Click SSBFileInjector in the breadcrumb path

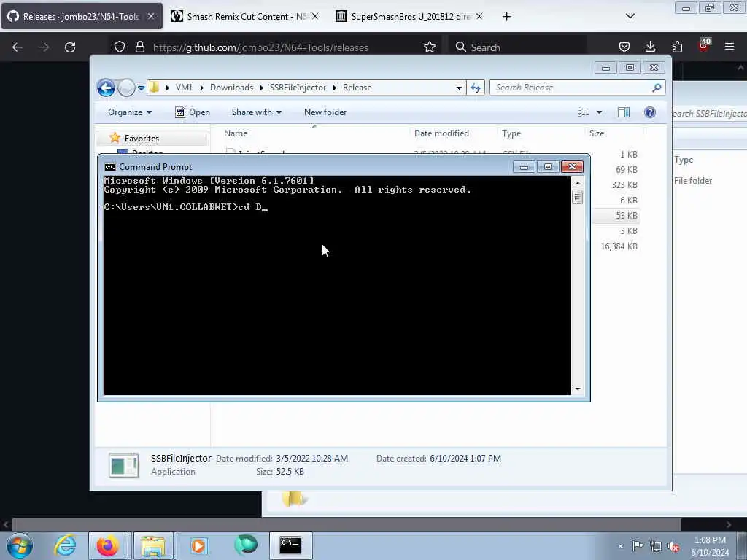[x=298, y=87]
